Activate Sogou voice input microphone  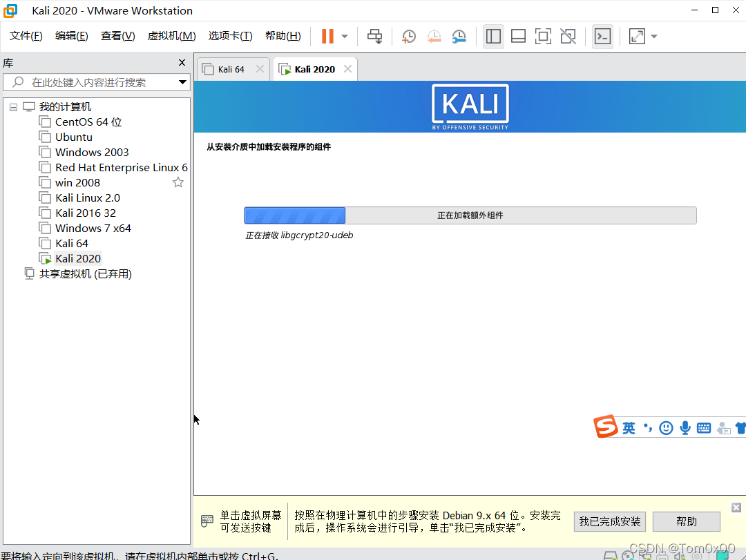point(685,428)
